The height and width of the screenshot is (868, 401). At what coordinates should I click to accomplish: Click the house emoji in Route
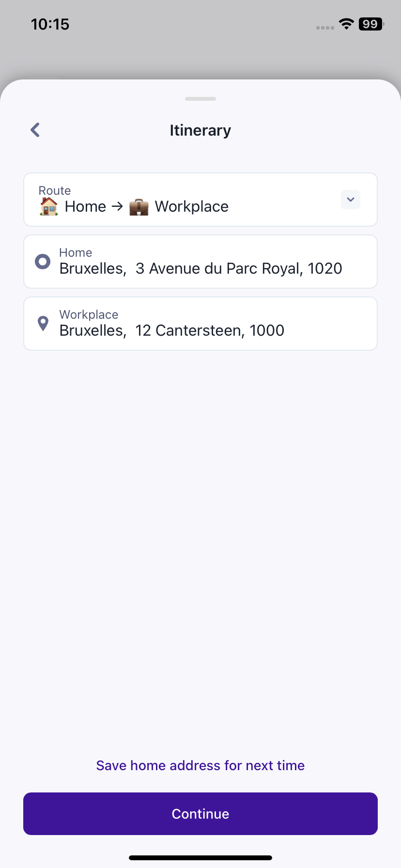(x=48, y=206)
